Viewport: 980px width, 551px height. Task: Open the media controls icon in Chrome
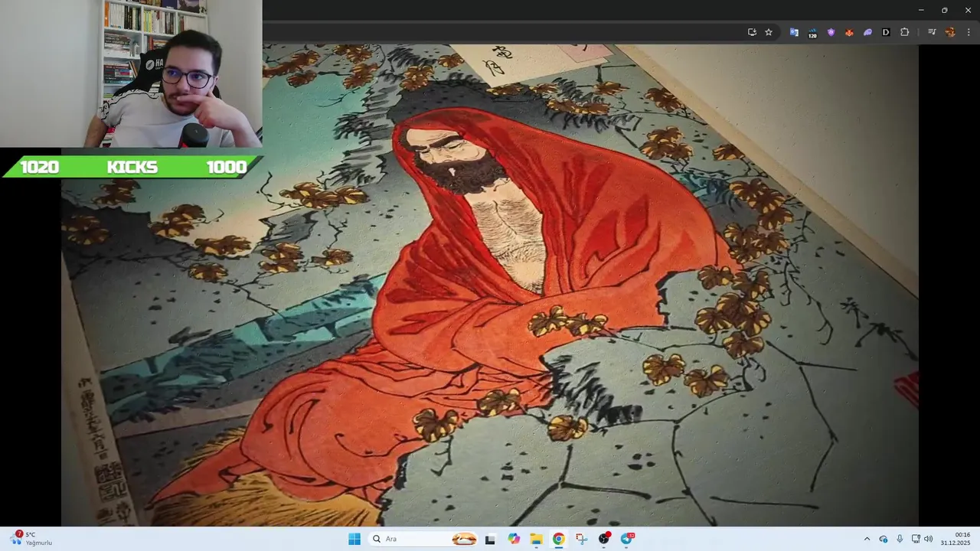pyautogui.click(x=932, y=32)
